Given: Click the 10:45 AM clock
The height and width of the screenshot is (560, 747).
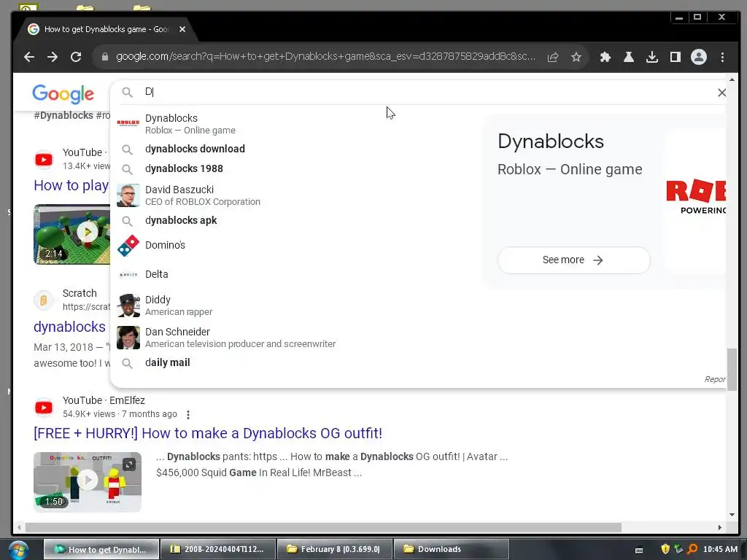Looking at the screenshot, I should [x=720, y=549].
